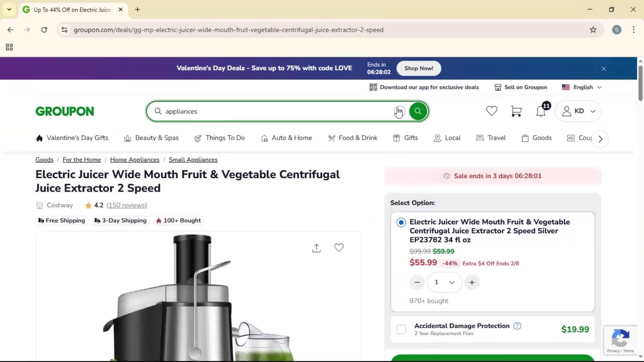Open the 150 reviews link

click(126, 205)
